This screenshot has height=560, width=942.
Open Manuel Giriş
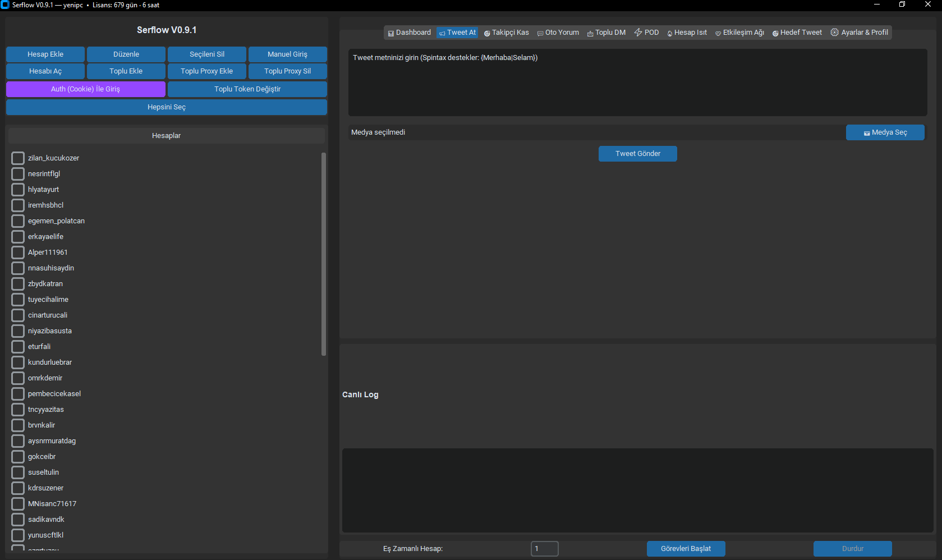(x=288, y=54)
